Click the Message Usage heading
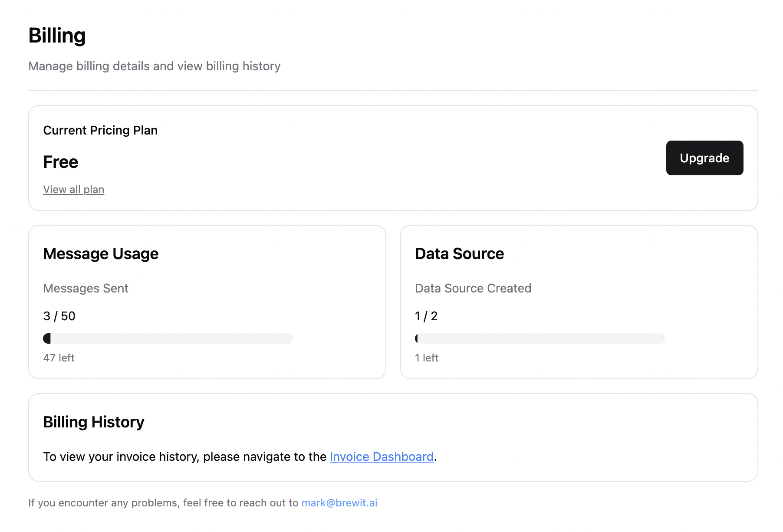 tap(101, 253)
